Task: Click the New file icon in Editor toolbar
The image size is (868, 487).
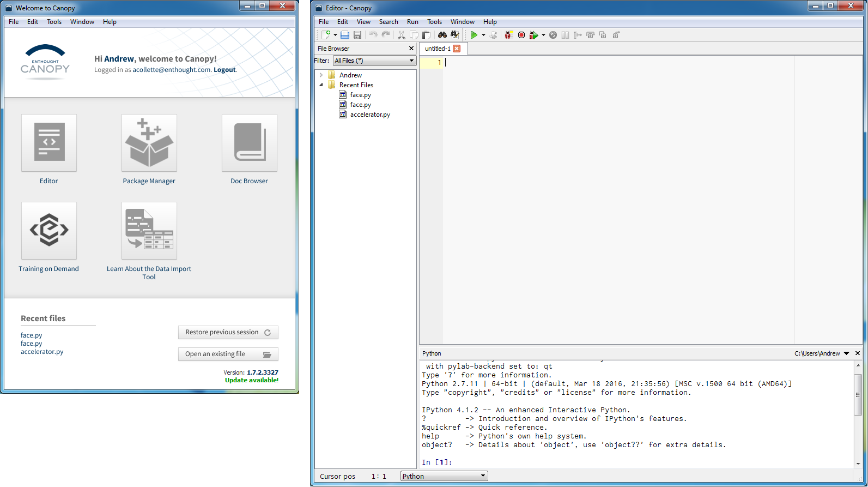Action: [326, 35]
